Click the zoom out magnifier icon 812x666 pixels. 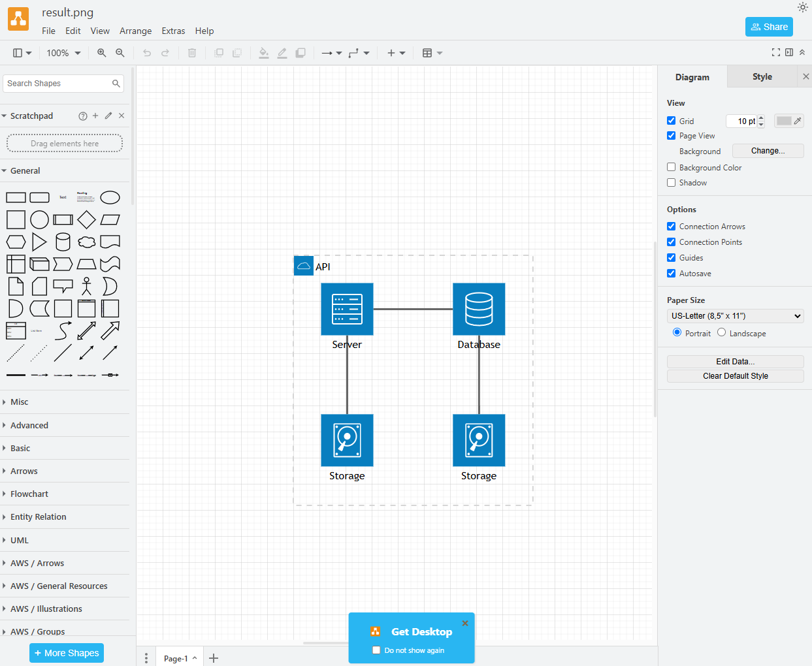tap(120, 53)
